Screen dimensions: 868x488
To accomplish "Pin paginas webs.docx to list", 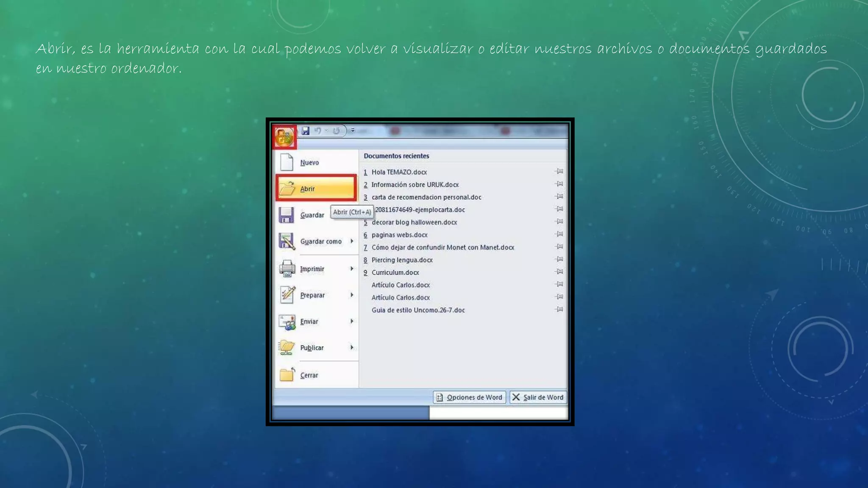I will coord(559,234).
